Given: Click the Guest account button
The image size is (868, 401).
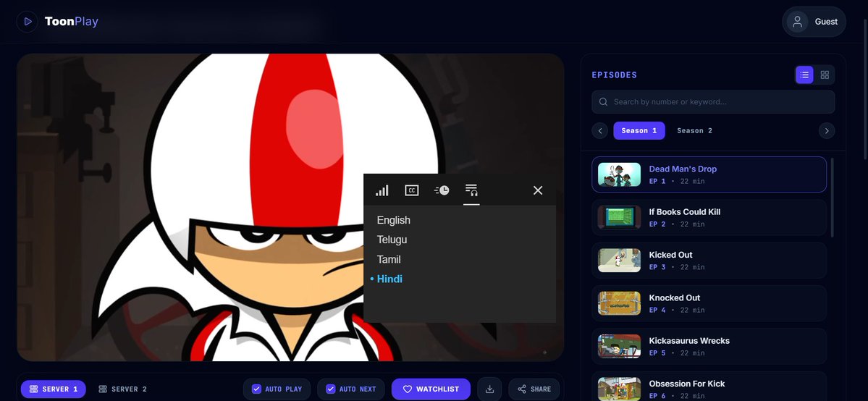Looking at the screenshot, I should 814,22.
